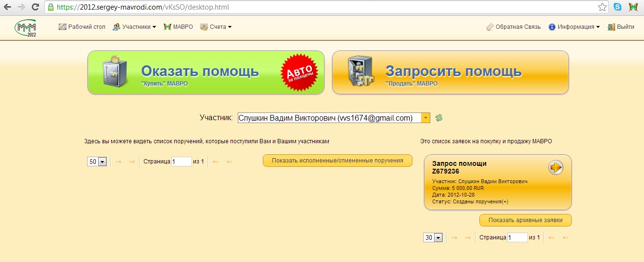Go to last page of requests list
This screenshot has width=644, height=262.
[566, 237]
